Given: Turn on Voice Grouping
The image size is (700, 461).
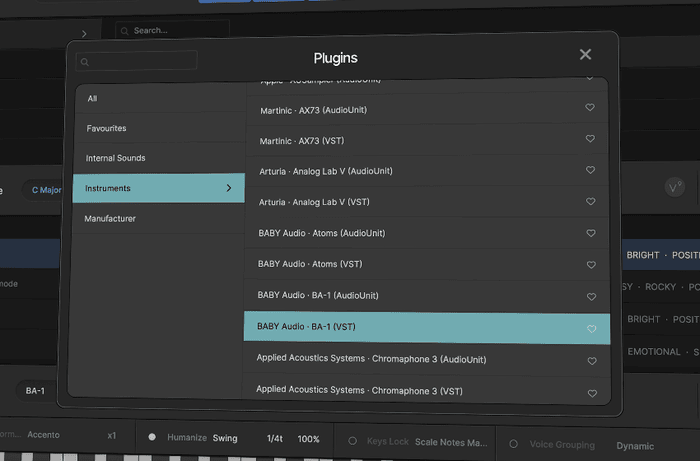Looking at the screenshot, I should 512,444.
